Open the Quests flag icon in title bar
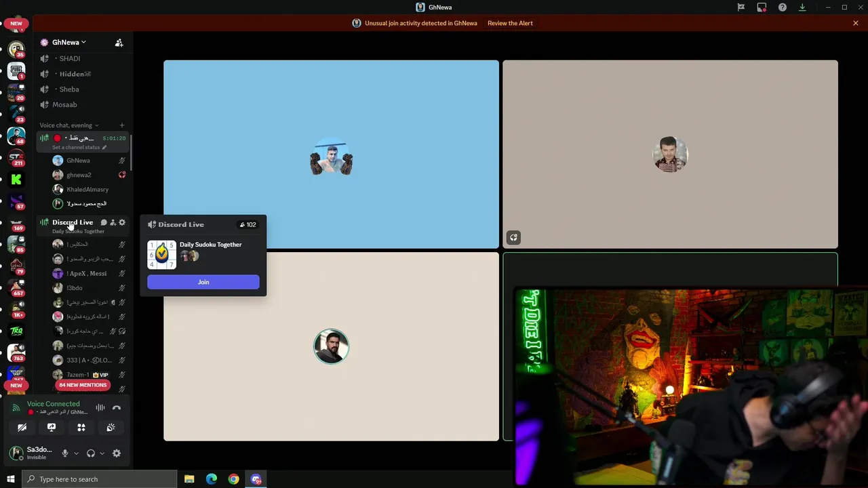868x488 pixels. (x=741, y=7)
